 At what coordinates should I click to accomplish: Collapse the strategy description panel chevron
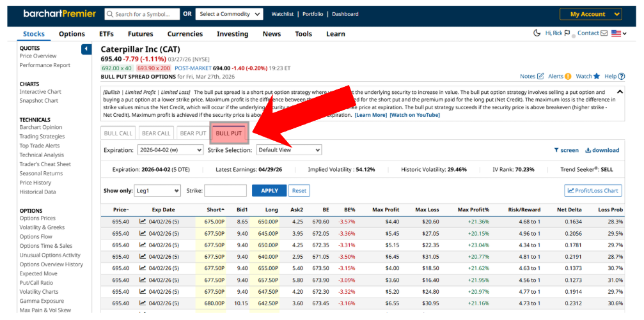[620, 92]
